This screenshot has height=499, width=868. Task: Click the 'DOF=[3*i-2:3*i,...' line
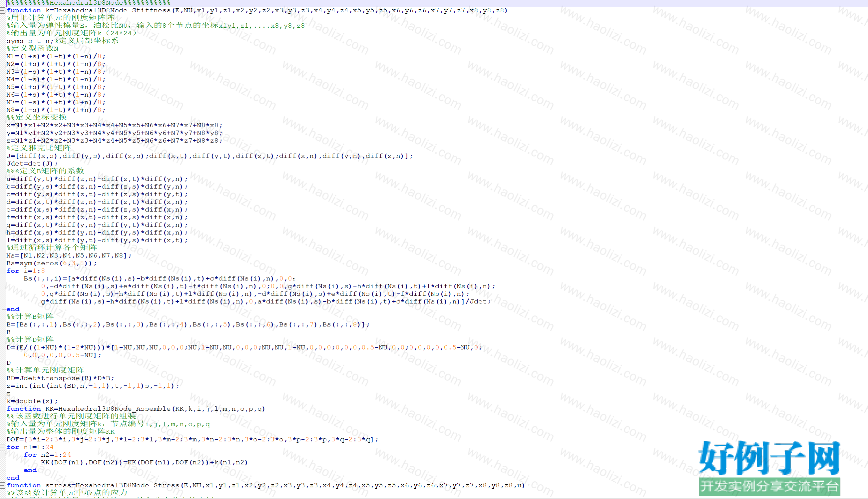click(x=193, y=439)
